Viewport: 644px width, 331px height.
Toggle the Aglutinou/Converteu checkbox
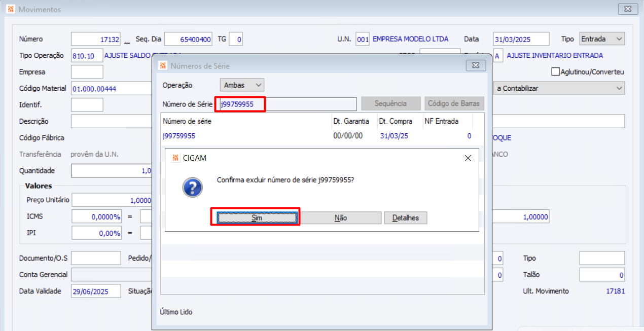pyautogui.click(x=555, y=72)
